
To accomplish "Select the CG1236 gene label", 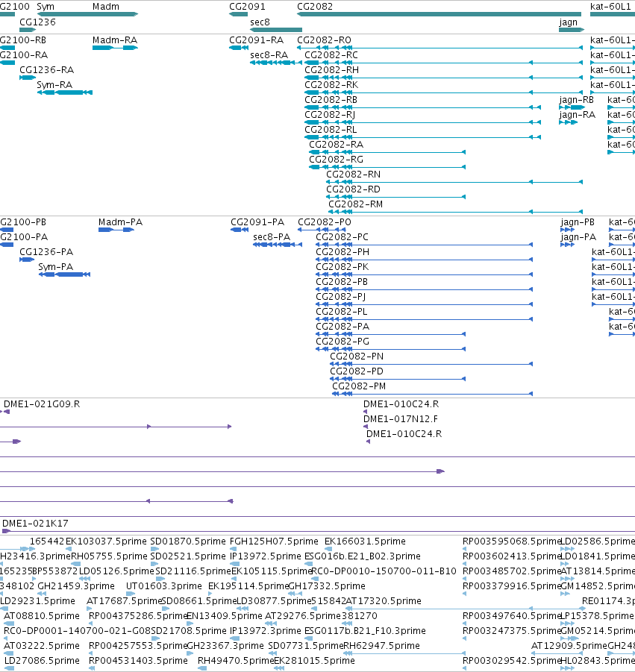I will (x=38, y=22).
